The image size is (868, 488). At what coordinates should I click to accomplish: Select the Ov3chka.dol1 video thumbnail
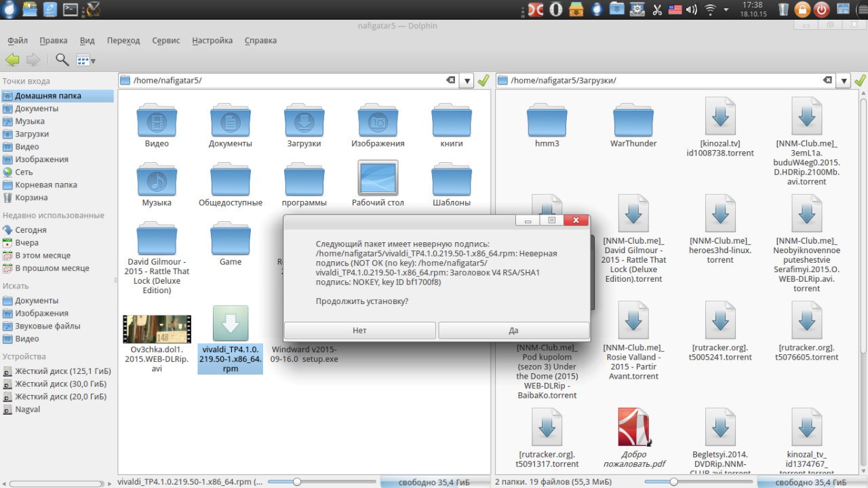157,329
